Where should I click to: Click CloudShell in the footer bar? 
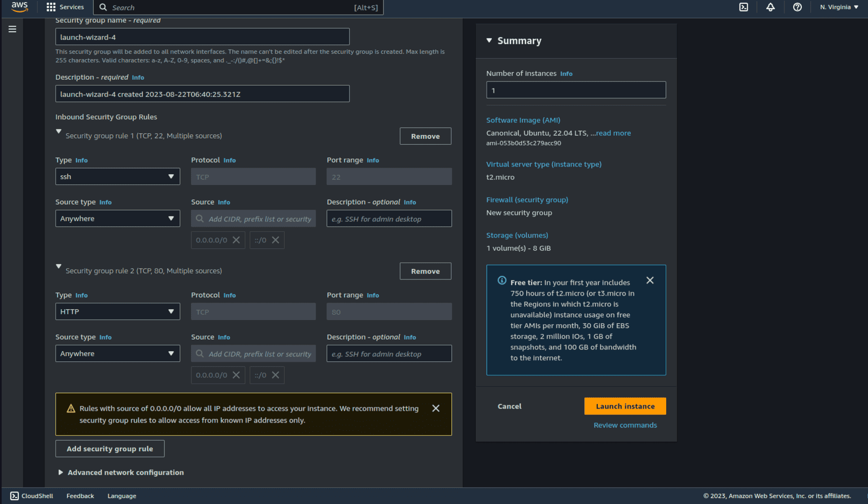[x=32, y=496]
